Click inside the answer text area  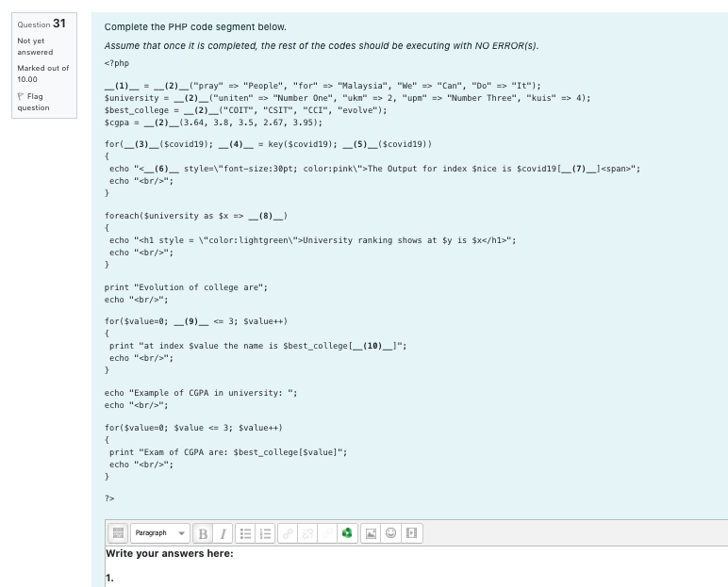click(x=417, y=567)
